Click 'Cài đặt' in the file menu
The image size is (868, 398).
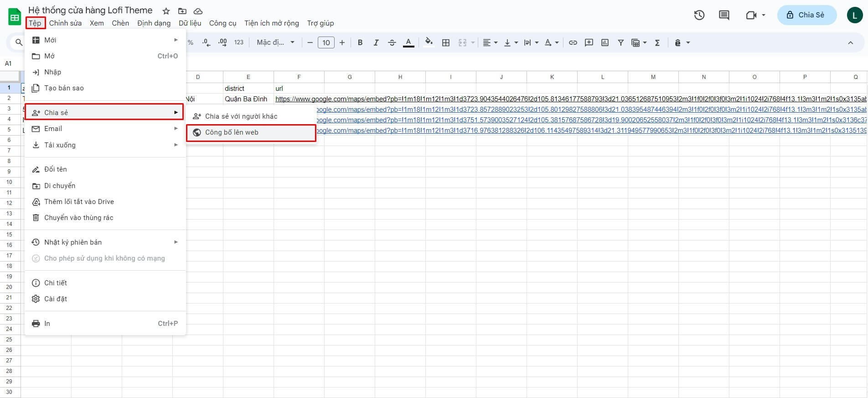click(x=105, y=299)
